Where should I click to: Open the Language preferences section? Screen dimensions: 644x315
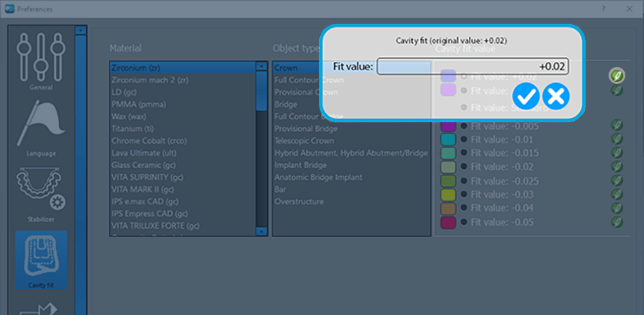pyautogui.click(x=41, y=129)
